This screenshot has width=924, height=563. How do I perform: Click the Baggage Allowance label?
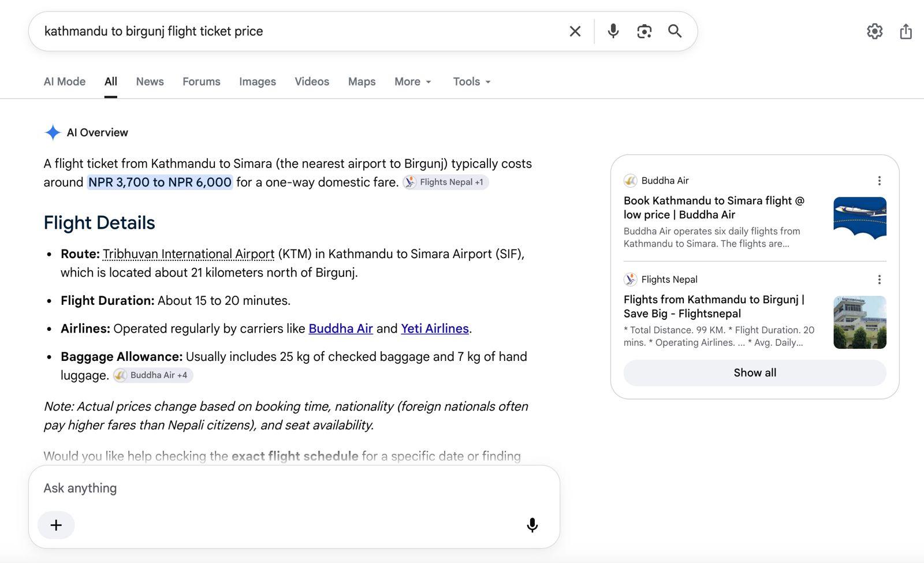click(121, 357)
